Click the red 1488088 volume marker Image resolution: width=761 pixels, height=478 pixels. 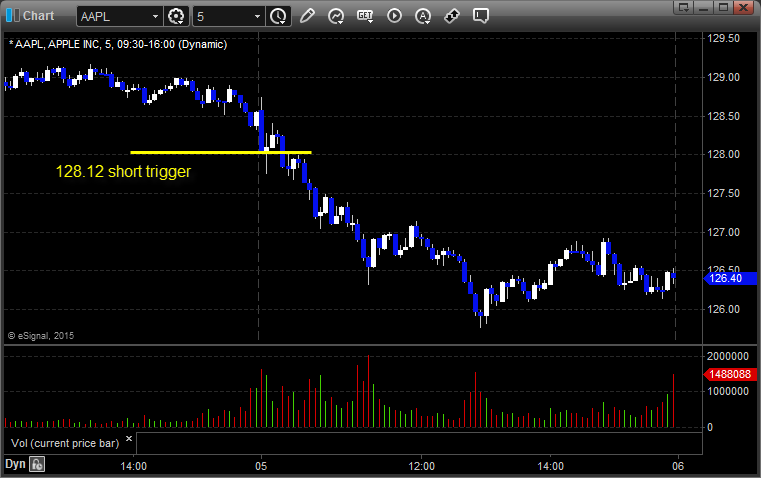point(730,374)
